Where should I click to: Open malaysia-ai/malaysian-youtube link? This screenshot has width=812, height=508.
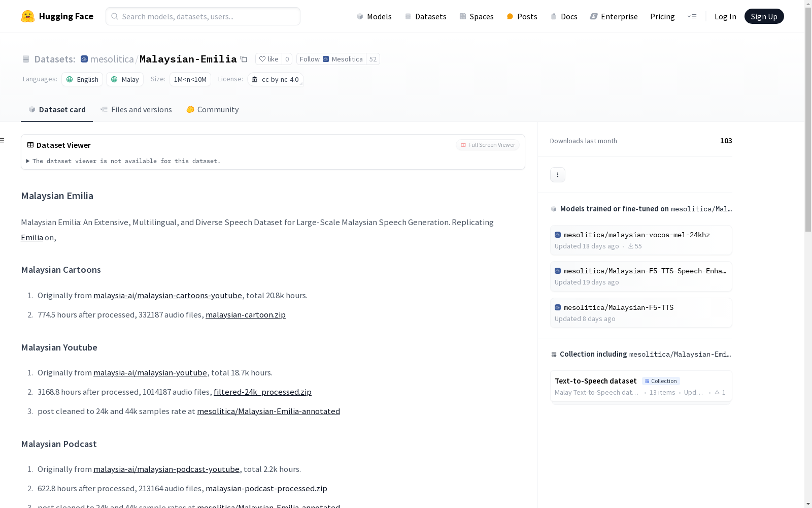[150, 372]
